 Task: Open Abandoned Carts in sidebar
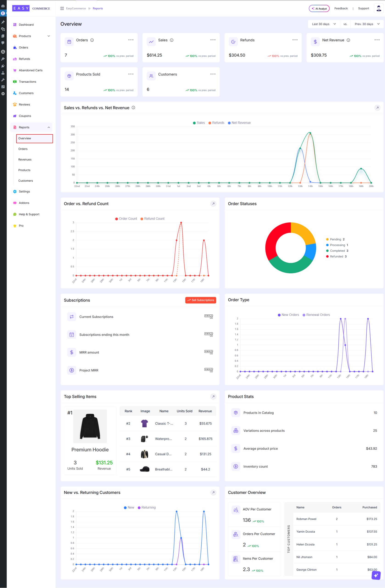[31, 70]
